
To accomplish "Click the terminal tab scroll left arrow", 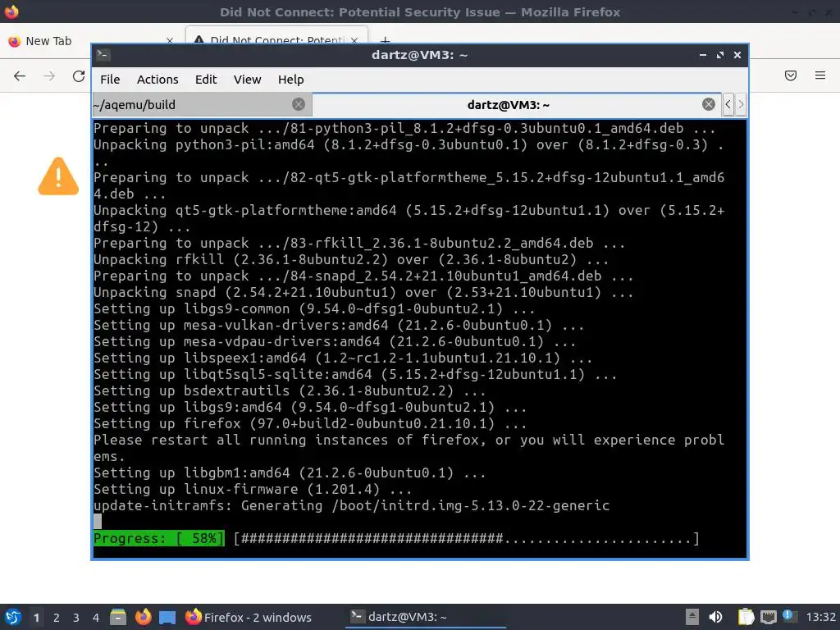I will click(728, 104).
